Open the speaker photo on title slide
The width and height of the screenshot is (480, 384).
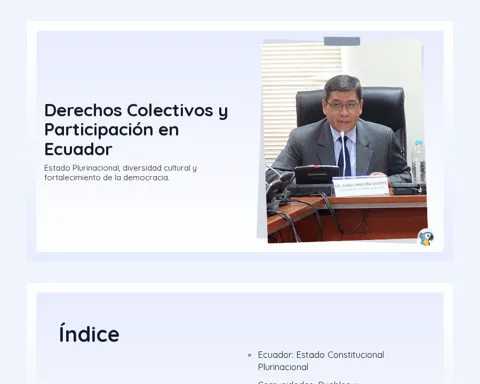pos(343,140)
